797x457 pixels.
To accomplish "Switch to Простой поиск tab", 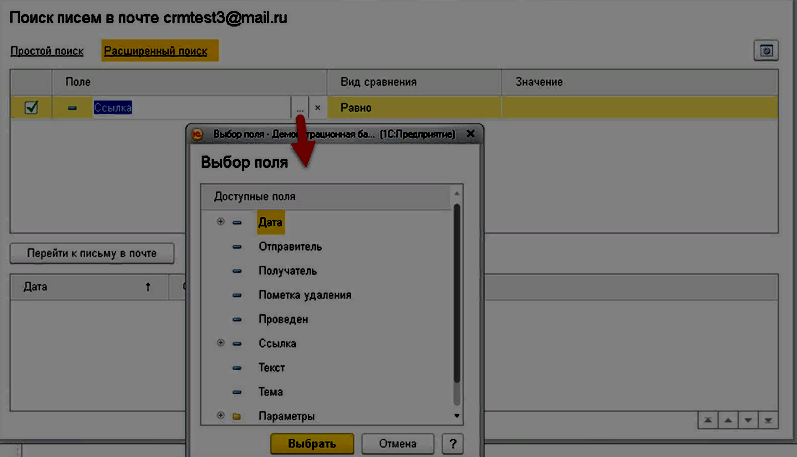I will click(44, 51).
